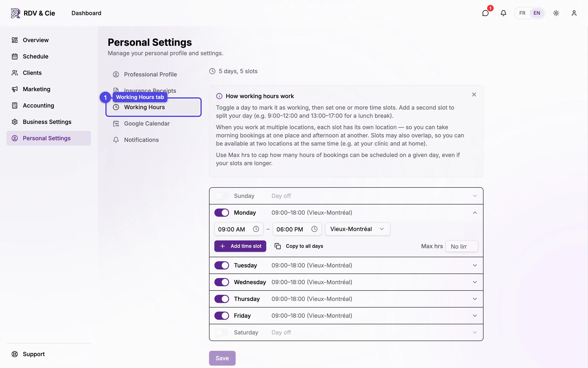Click the Max hrs input field

[x=462, y=246]
